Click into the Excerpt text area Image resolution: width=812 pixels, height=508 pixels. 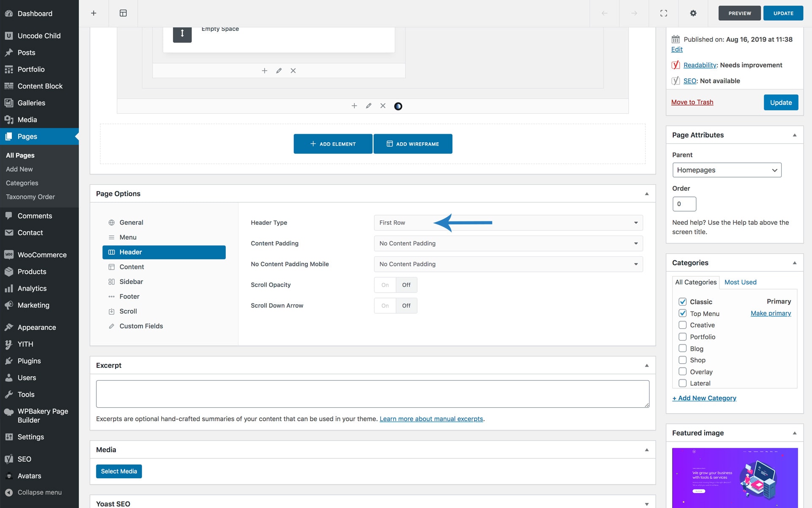[372, 394]
